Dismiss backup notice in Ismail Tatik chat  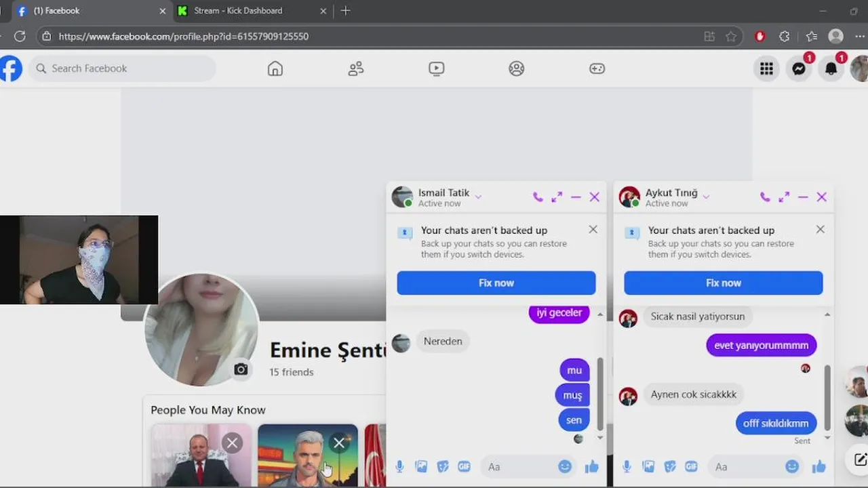[x=593, y=230]
